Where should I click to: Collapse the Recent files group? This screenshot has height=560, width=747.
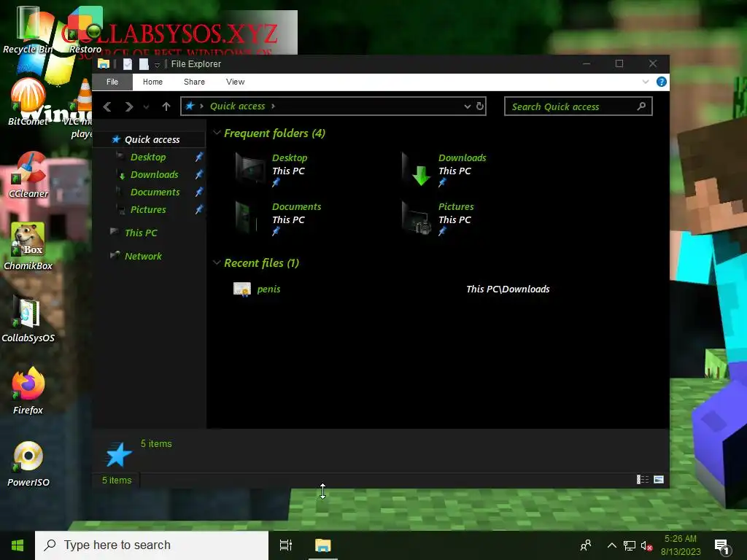[216, 262]
